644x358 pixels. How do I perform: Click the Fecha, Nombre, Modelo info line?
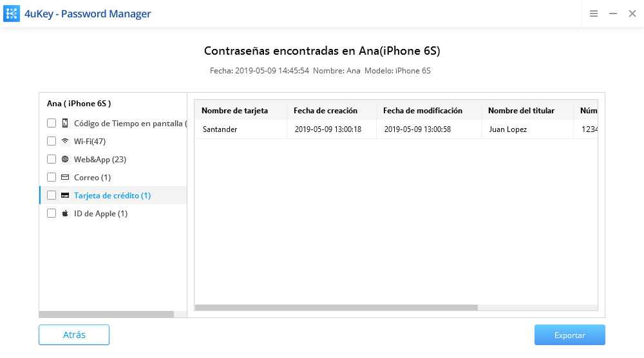(320, 71)
